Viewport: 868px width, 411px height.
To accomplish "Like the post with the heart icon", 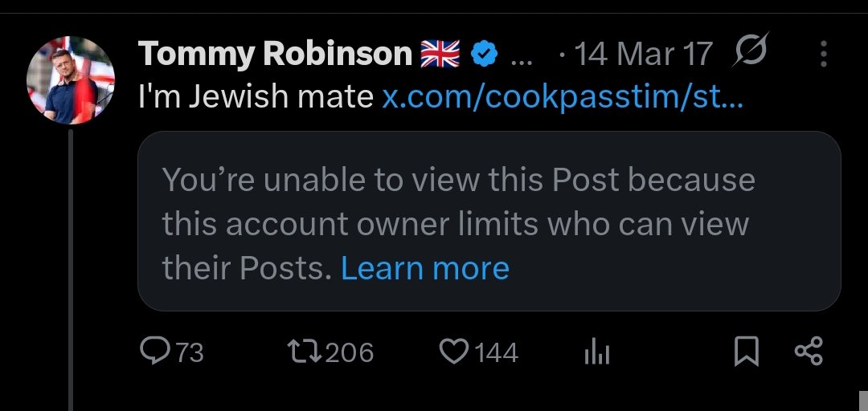I will click(454, 352).
